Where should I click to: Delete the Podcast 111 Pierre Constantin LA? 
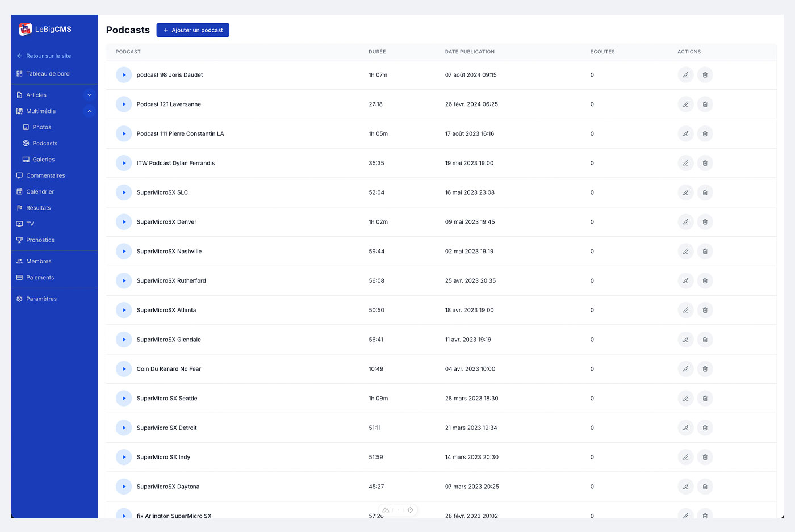(705, 134)
